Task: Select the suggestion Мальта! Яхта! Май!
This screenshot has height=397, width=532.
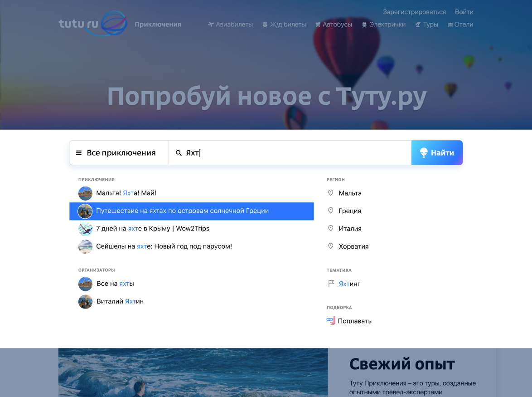Action: [126, 193]
